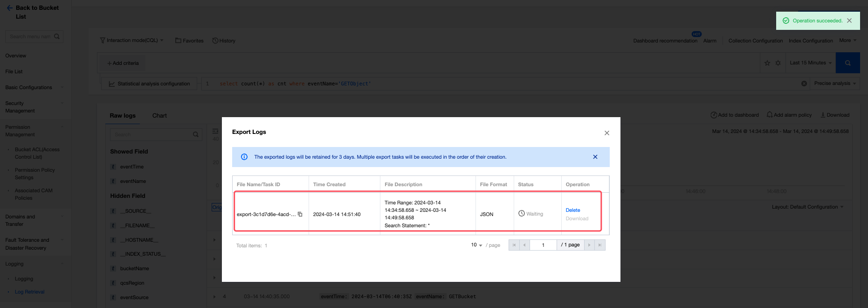Open search History
Screen dimensions: 868x308
(x=224, y=41)
